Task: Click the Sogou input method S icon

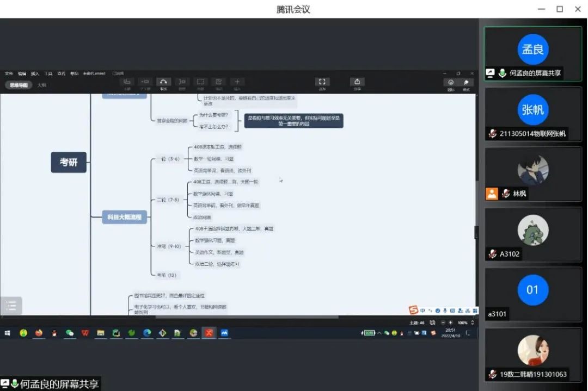Action: pyautogui.click(x=414, y=310)
